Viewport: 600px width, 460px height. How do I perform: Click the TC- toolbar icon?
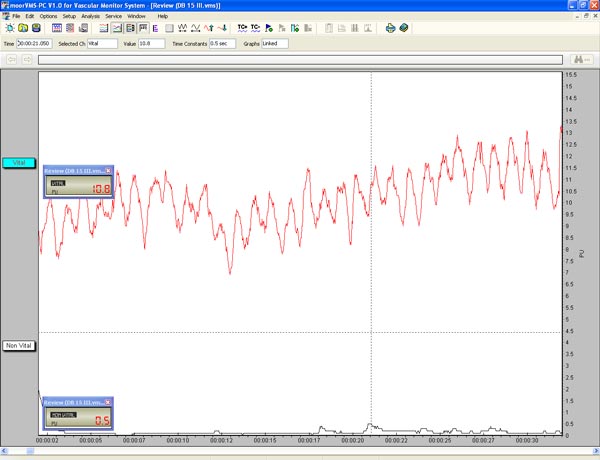click(x=256, y=28)
